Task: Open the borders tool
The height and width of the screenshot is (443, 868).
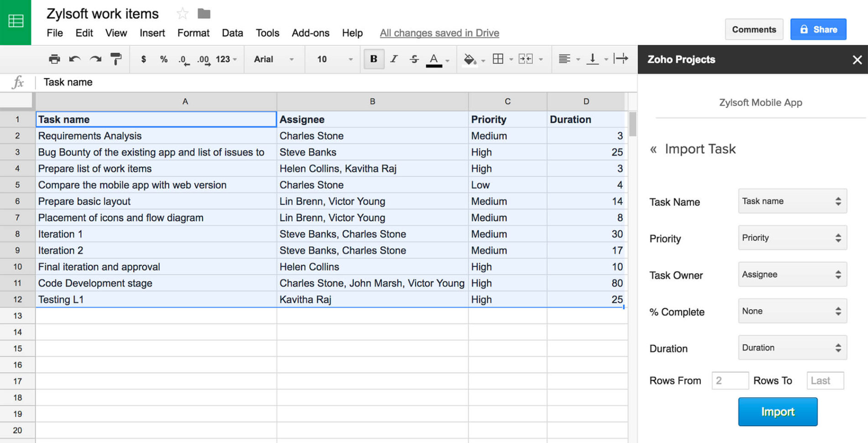Action: pos(498,59)
